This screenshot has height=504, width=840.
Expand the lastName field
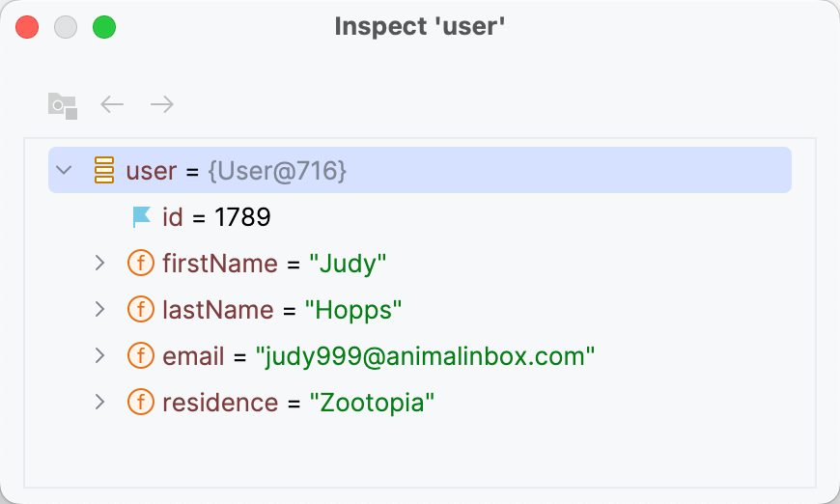98,310
